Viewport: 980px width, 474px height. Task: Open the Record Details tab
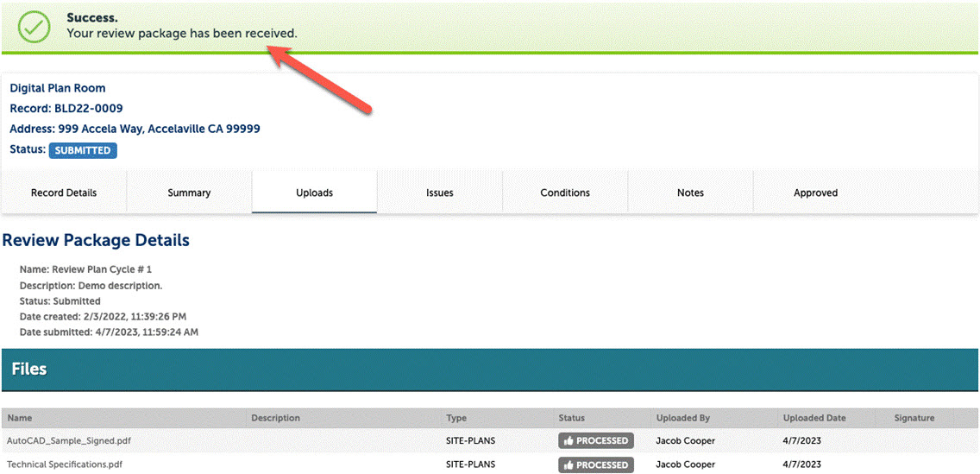64,193
